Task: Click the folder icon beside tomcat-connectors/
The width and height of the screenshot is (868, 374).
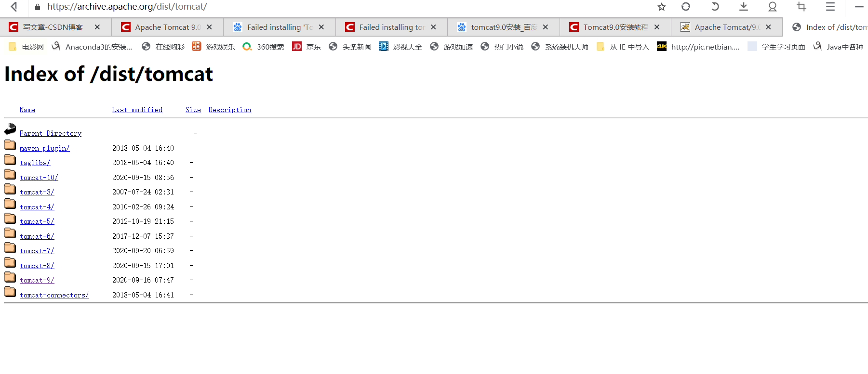Action: [x=10, y=291]
